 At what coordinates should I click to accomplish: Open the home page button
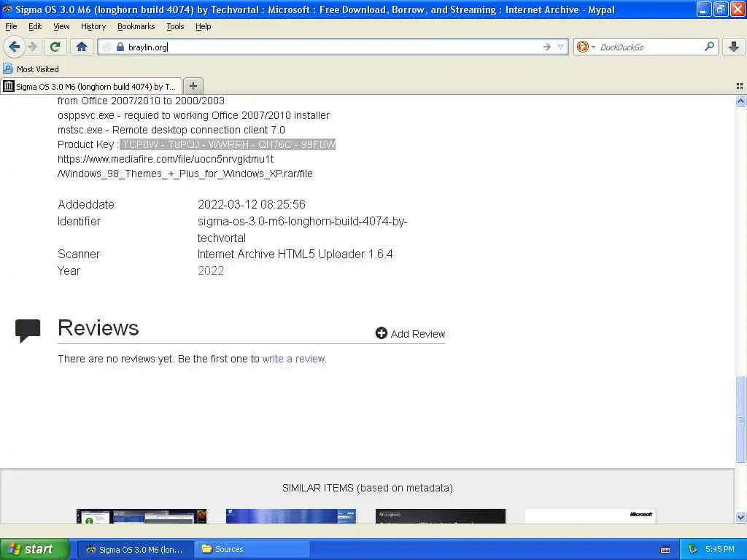coord(82,47)
